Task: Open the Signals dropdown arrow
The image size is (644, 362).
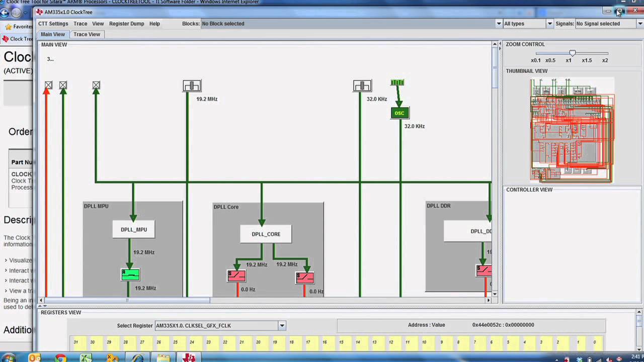Action: point(640,24)
